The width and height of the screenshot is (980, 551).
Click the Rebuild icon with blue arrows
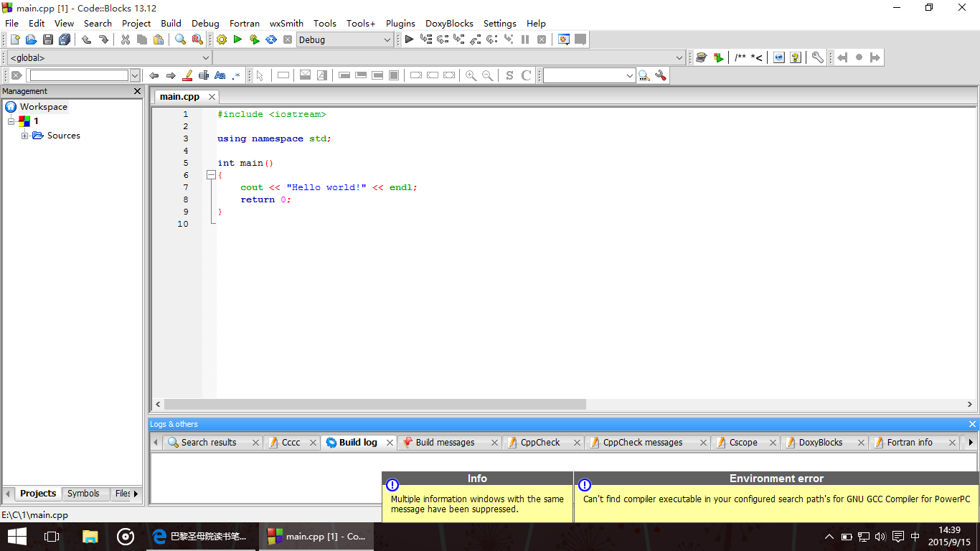[271, 40]
